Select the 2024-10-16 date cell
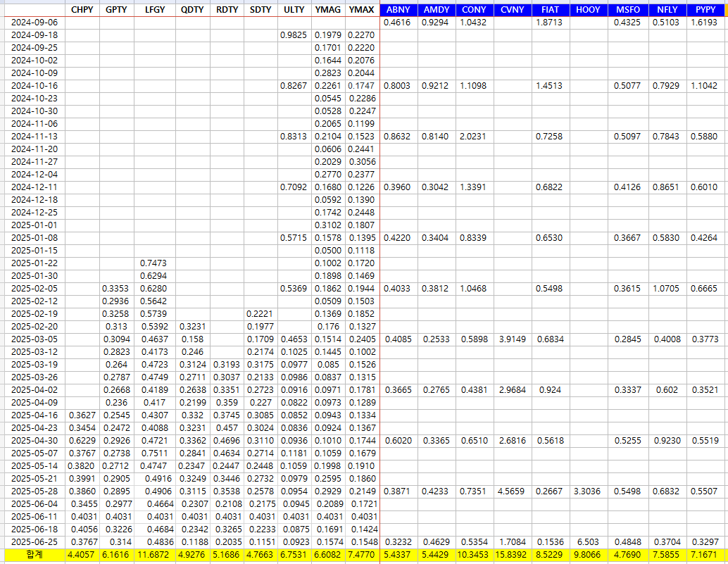This screenshot has width=728, height=564. pyautogui.click(x=34, y=86)
